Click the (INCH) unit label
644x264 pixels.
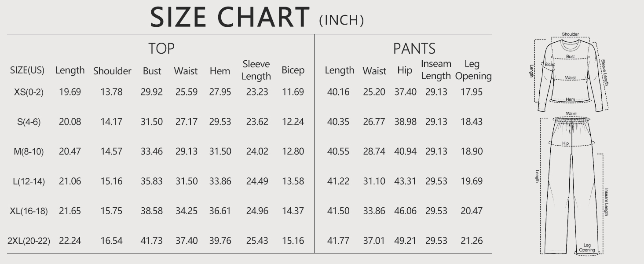click(x=341, y=20)
